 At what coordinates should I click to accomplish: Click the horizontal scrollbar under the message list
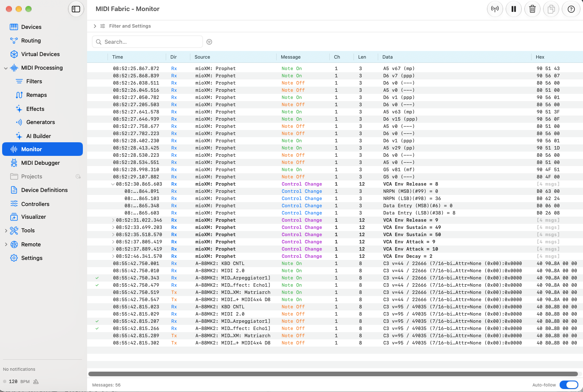(333, 374)
